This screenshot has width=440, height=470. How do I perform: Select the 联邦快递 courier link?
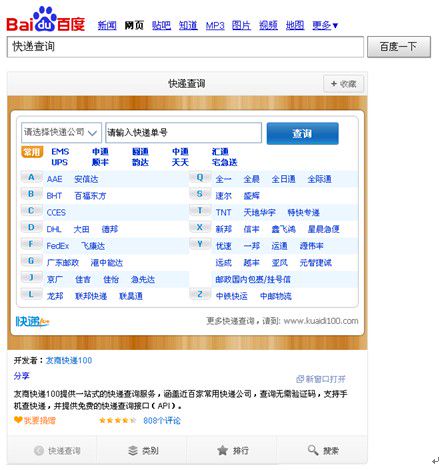point(91,296)
